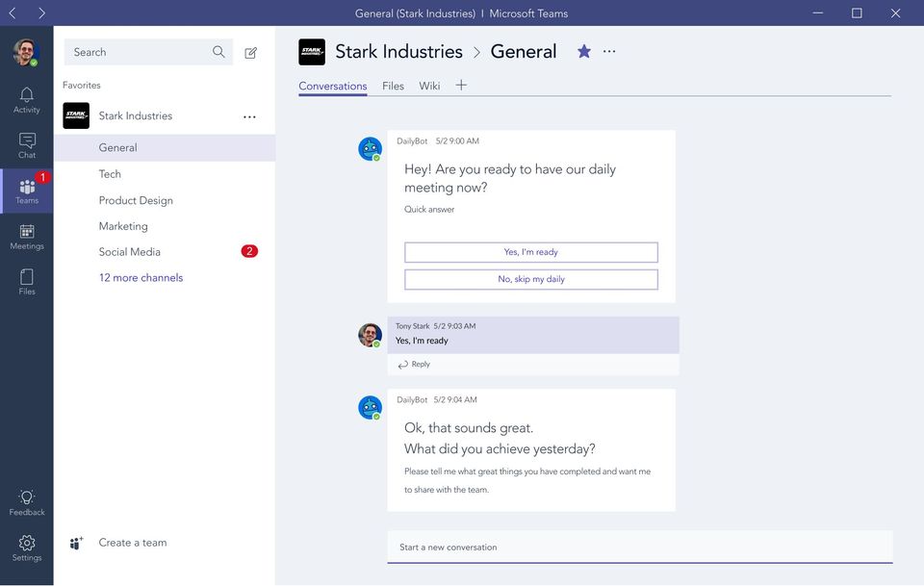Viewport: 924px width, 586px height.
Task: Reply to Tony Stark's message
Action: 415,365
